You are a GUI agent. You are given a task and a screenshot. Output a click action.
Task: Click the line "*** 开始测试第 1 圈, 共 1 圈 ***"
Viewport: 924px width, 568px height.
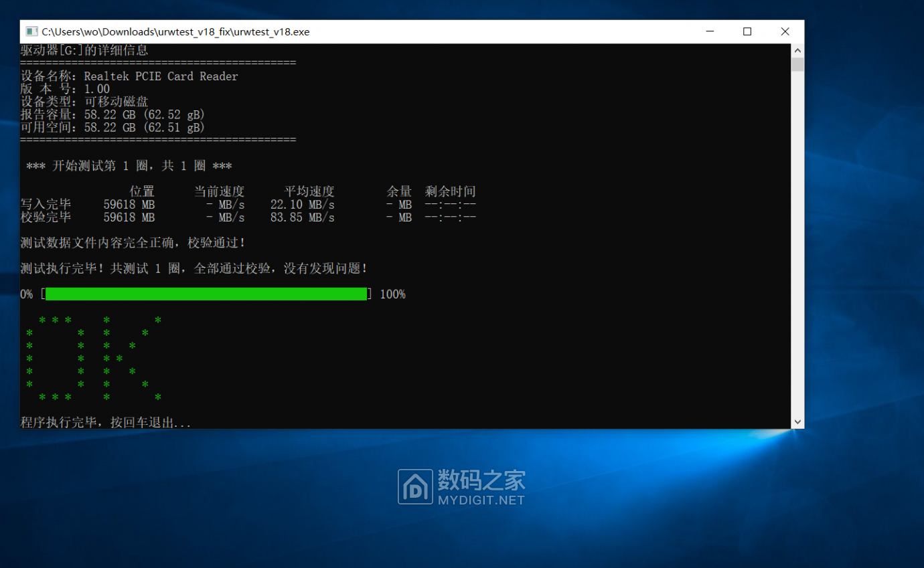[x=129, y=166]
